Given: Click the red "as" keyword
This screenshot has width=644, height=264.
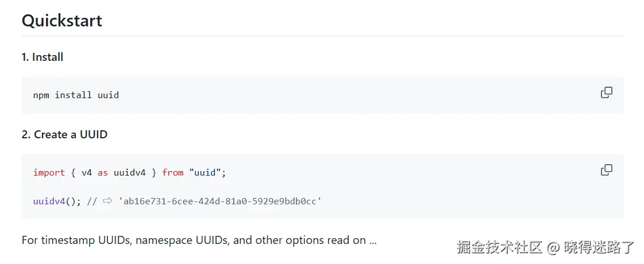Looking at the screenshot, I should [103, 172].
